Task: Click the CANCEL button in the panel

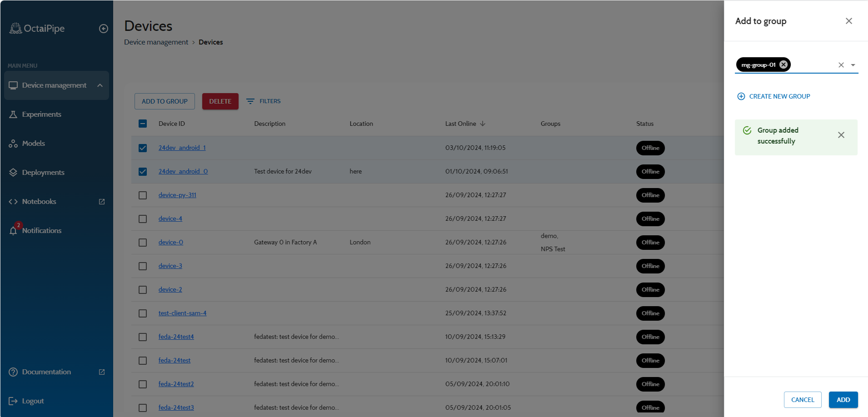Action: coord(803,400)
